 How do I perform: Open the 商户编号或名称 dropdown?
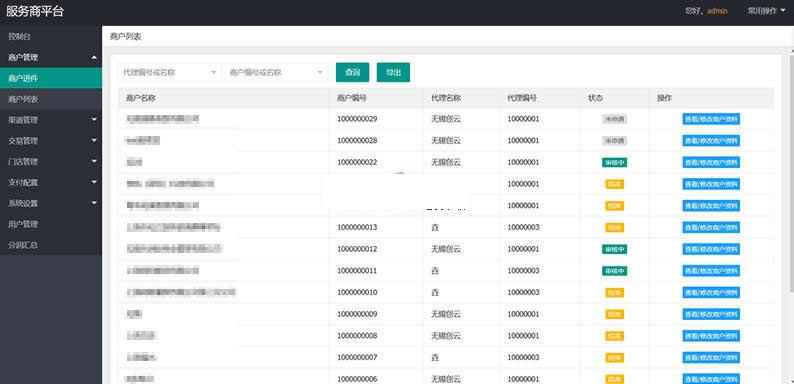(277, 72)
